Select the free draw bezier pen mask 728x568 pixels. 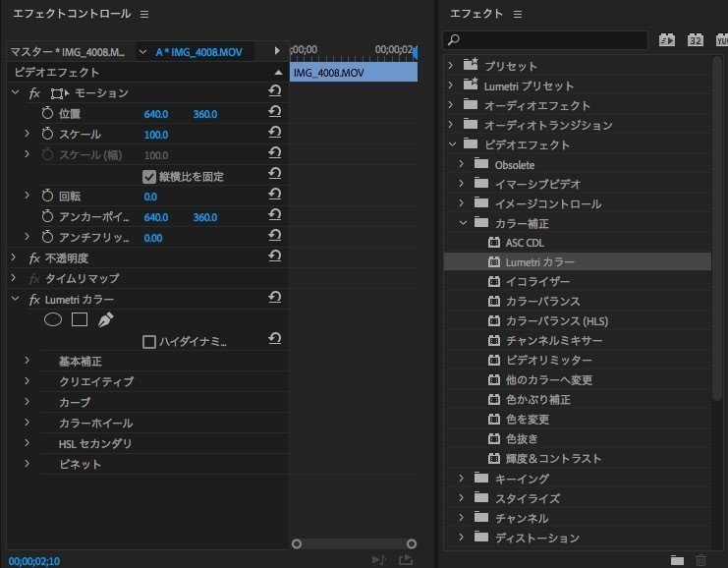105,319
